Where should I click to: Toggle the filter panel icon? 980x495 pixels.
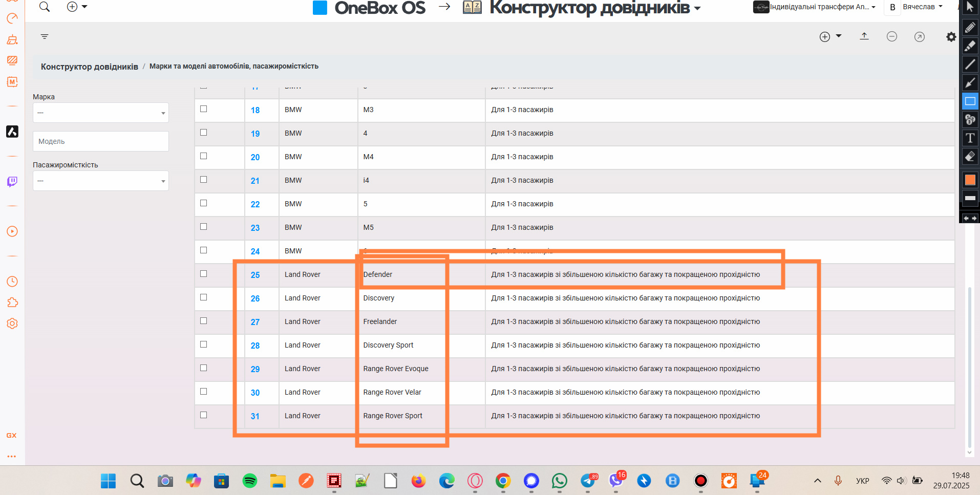[45, 36]
